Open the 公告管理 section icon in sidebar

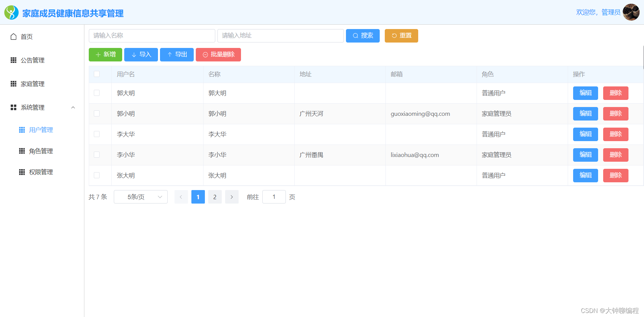pos(14,60)
